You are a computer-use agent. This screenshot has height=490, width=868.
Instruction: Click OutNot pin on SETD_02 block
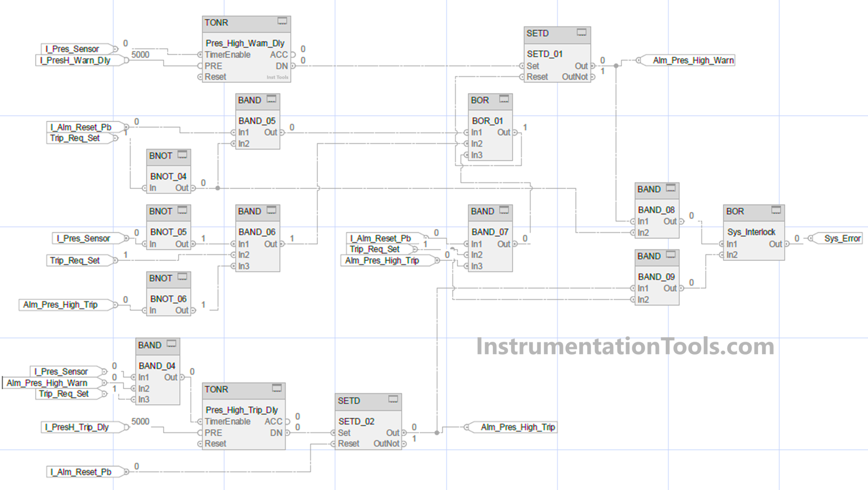pyautogui.click(x=404, y=444)
